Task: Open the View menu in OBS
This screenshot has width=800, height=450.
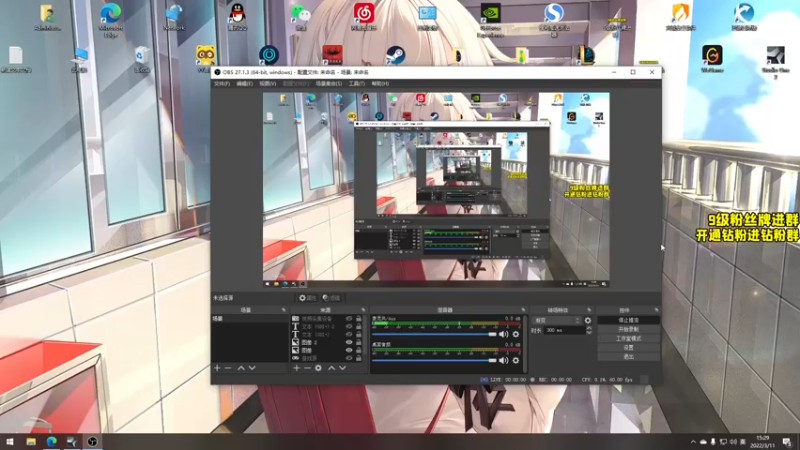Action: click(x=267, y=83)
